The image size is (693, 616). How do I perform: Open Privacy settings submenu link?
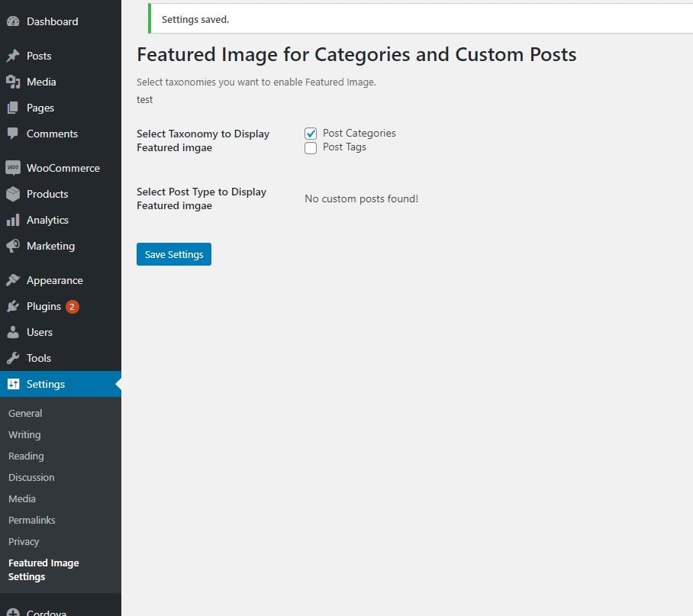pyautogui.click(x=24, y=541)
